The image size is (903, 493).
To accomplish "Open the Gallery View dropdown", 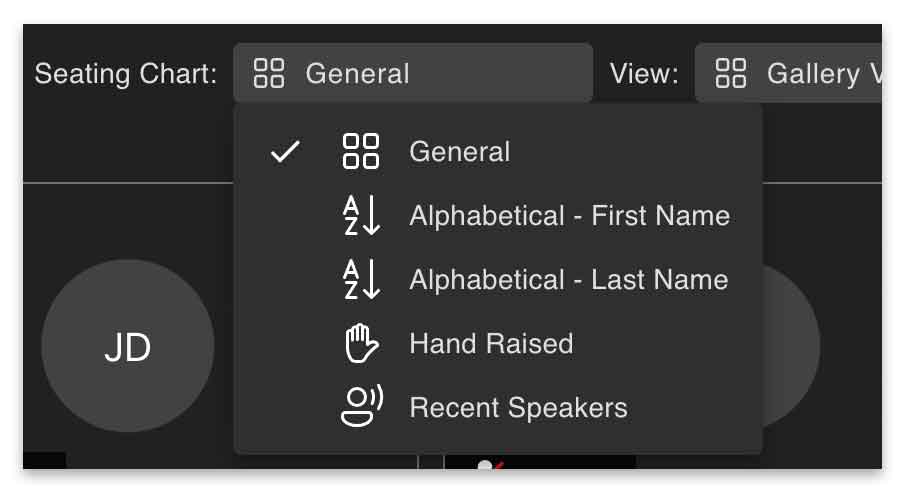I will pos(788,73).
